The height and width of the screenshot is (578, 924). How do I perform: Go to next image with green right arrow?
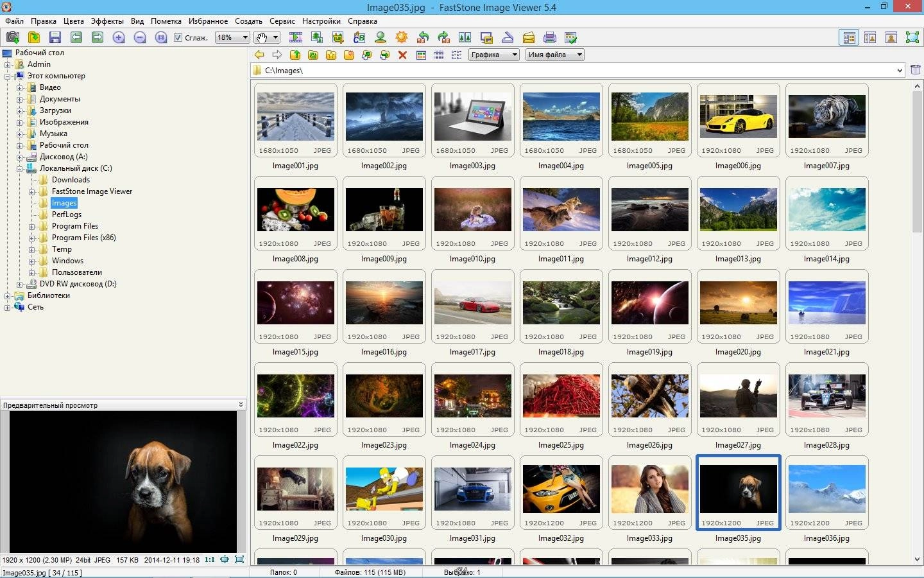click(x=98, y=37)
